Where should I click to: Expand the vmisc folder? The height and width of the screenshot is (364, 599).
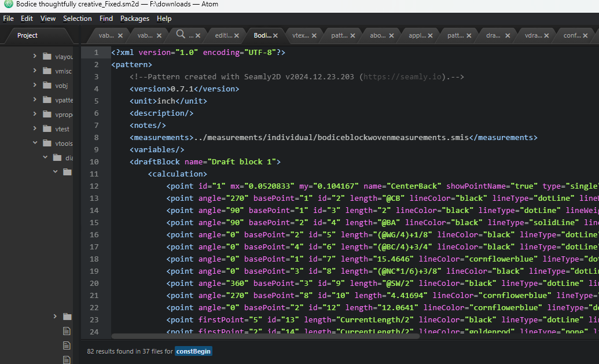pos(35,71)
